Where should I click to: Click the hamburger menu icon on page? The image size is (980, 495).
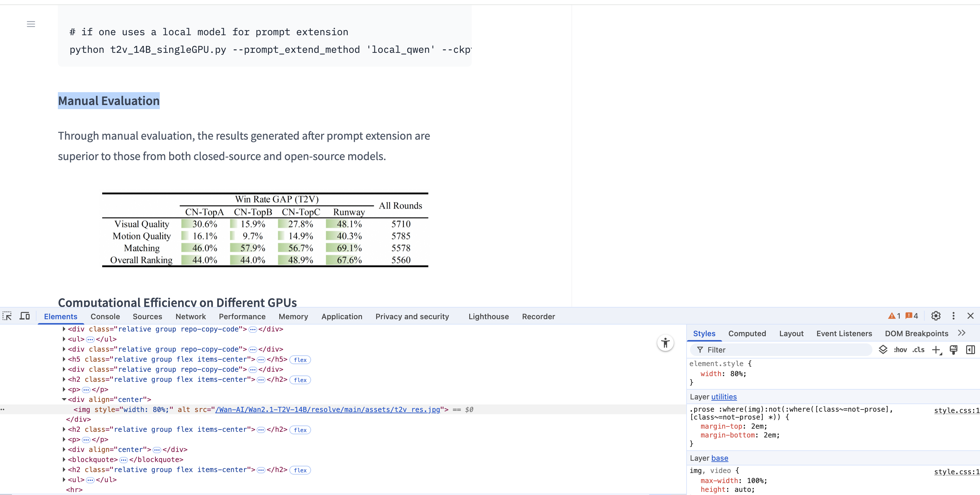click(31, 24)
